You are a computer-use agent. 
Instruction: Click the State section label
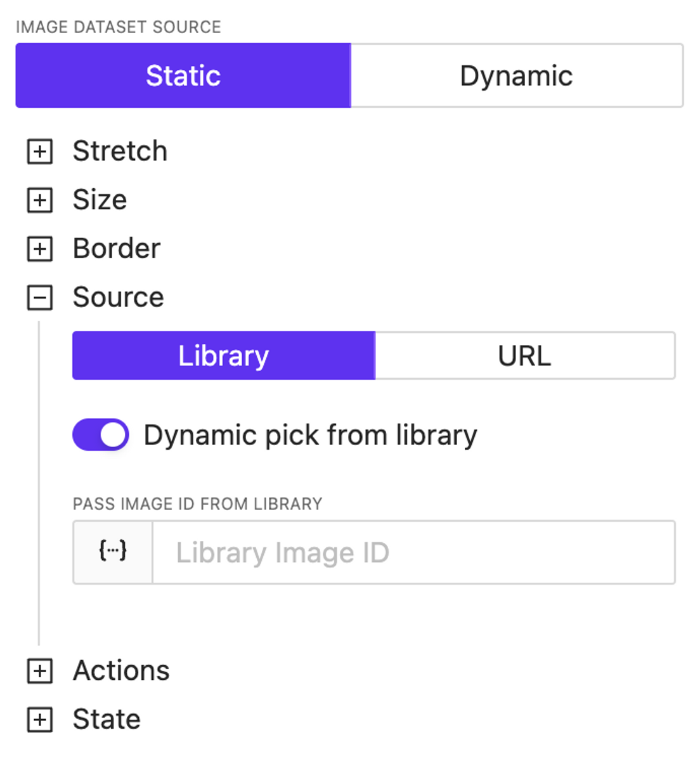click(107, 720)
